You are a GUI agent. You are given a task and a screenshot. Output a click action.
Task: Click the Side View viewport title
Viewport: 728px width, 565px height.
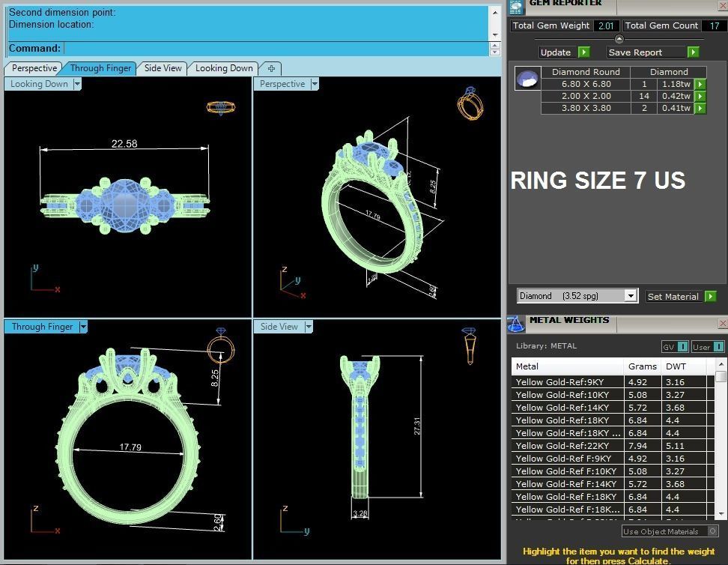point(279,327)
